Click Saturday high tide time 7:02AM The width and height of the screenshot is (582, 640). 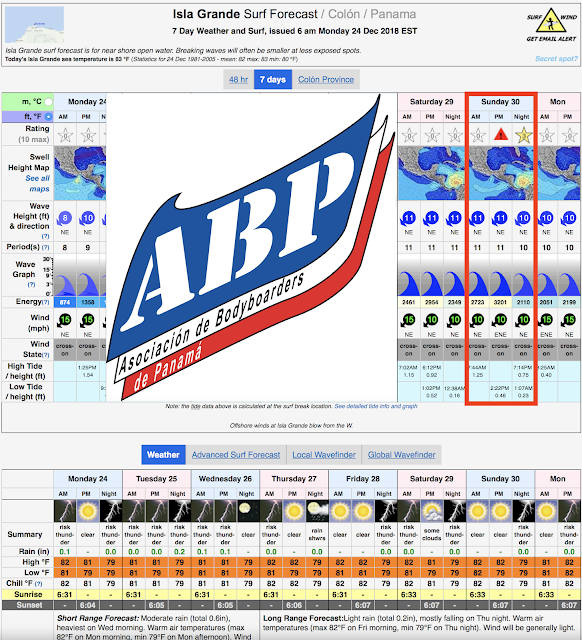pyautogui.click(x=409, y=367)
